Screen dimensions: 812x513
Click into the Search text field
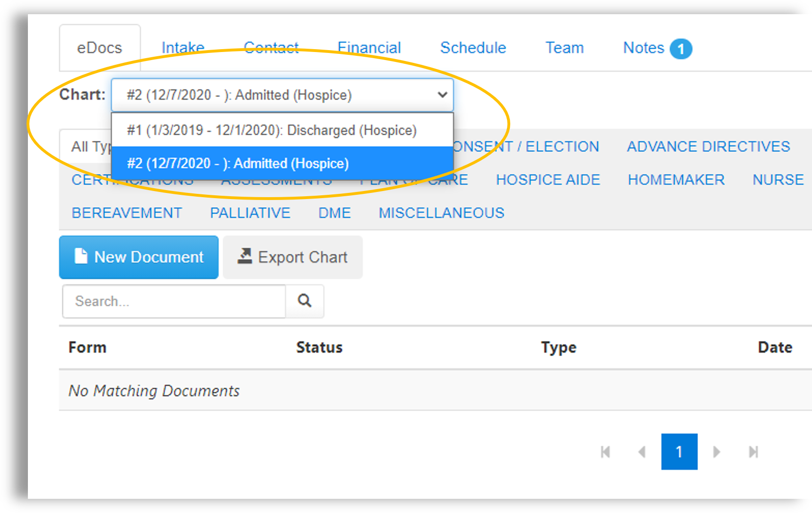[174, 301]
